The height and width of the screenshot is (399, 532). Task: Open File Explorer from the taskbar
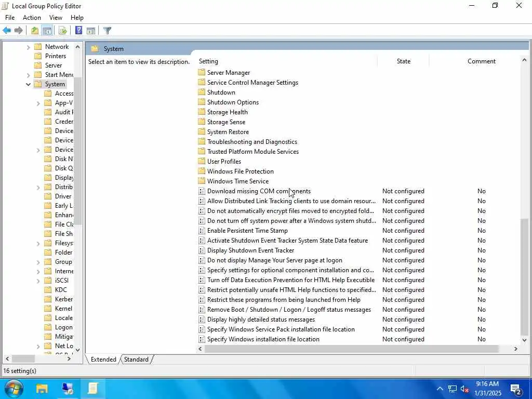pos(42,388)
